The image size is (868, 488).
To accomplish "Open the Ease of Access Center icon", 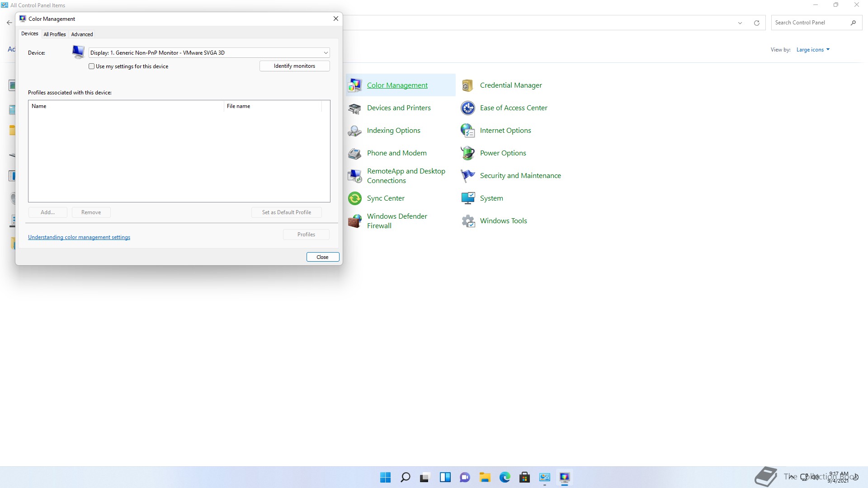I will [x=468, y=108].
